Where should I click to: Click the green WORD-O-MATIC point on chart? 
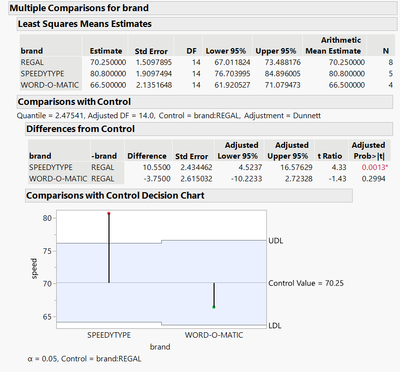[214, 307]
